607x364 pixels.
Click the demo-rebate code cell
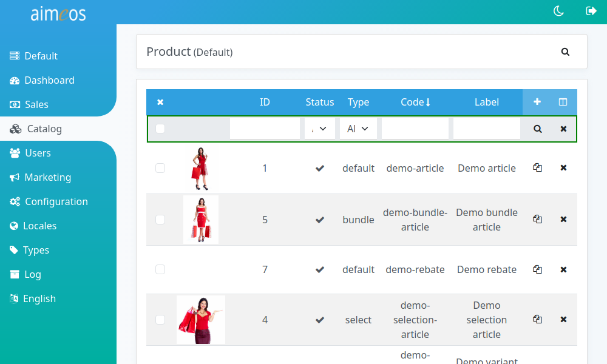415,269
